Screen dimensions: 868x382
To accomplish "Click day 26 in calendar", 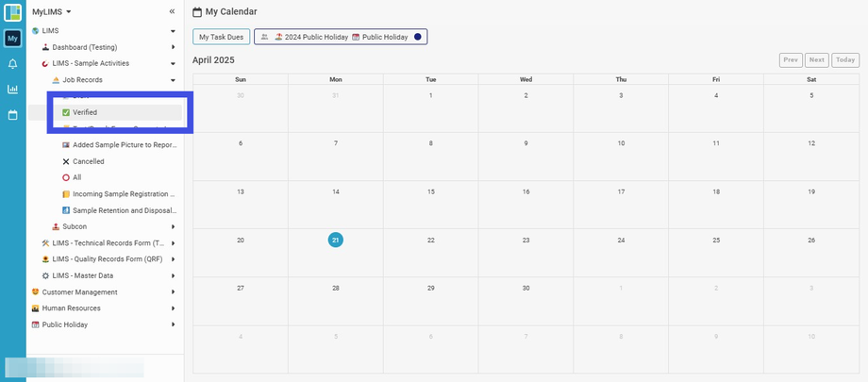I will [x=811, y=241].
